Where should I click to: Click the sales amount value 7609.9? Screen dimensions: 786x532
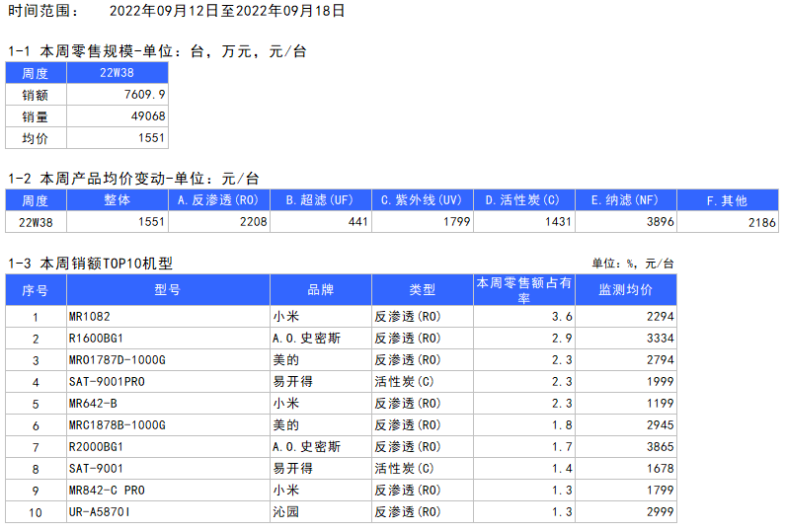pos(145,94)
